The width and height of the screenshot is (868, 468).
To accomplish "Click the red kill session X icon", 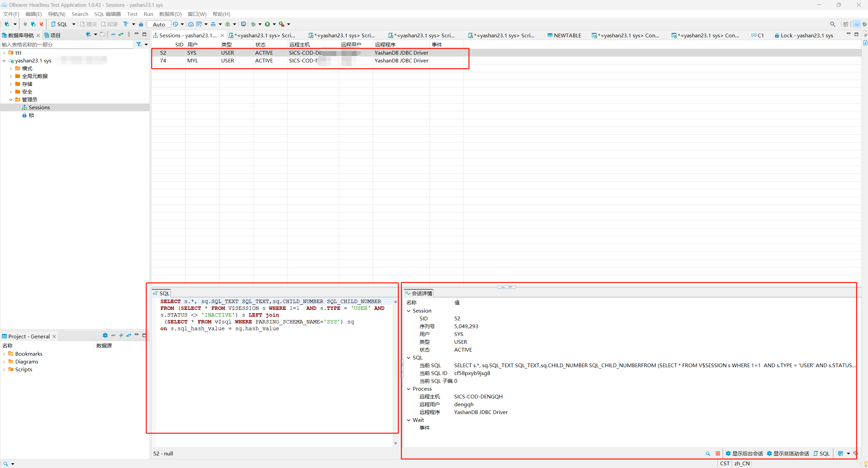I will [x=718, y=453].
